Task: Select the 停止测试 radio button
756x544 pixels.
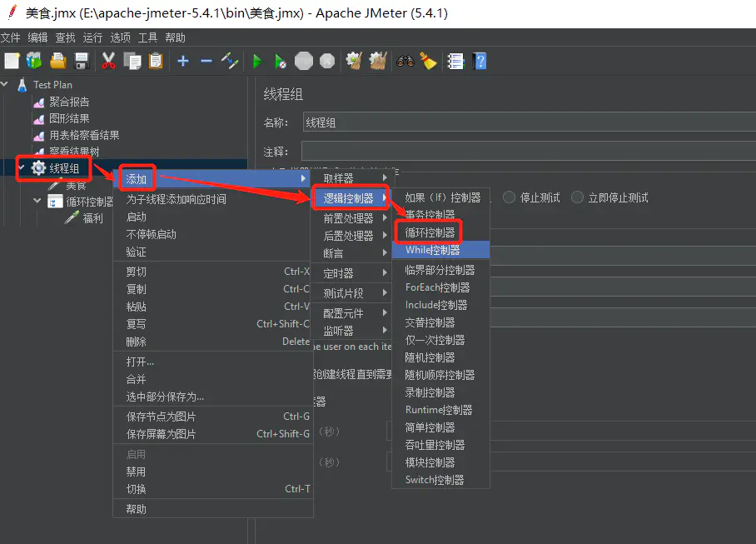Action: pyautogui.click(x=510, y=197)
